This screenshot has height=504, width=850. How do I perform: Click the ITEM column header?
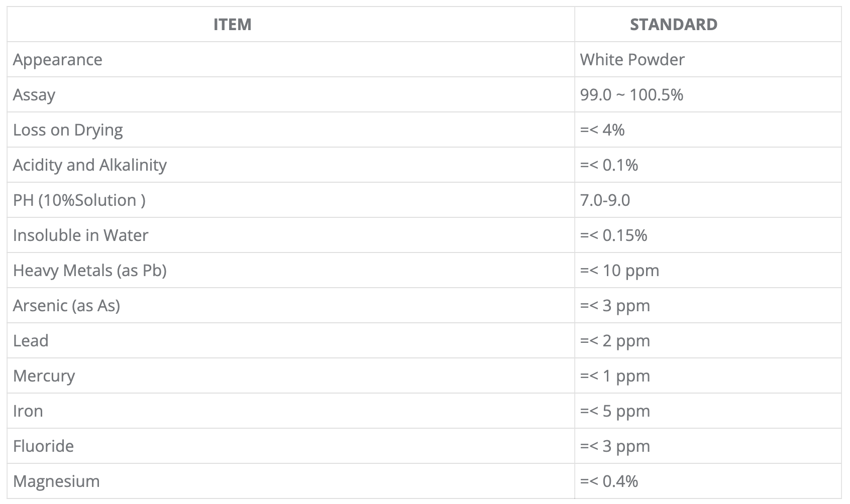tap(232, 25)
